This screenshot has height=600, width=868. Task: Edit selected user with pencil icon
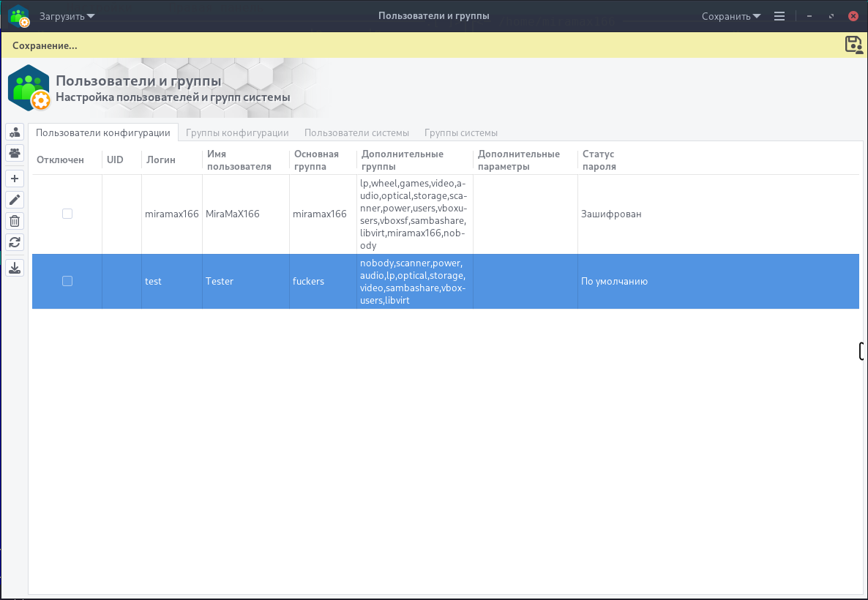pos(15,200)
